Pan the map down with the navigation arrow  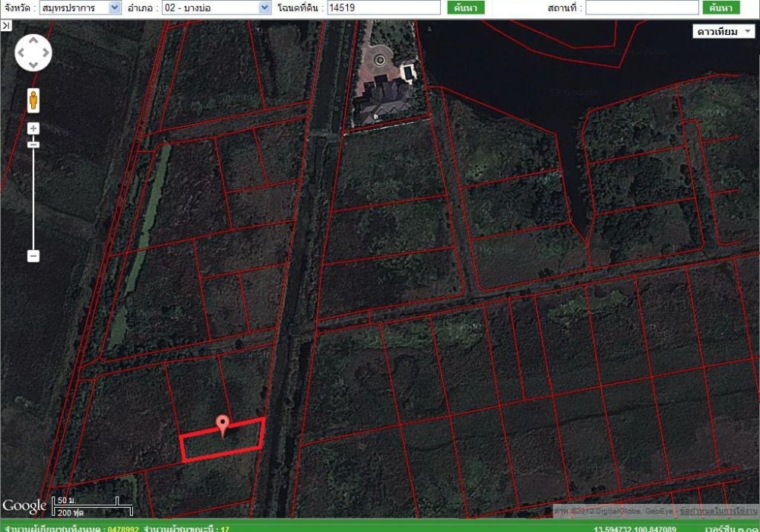[33, 65]
